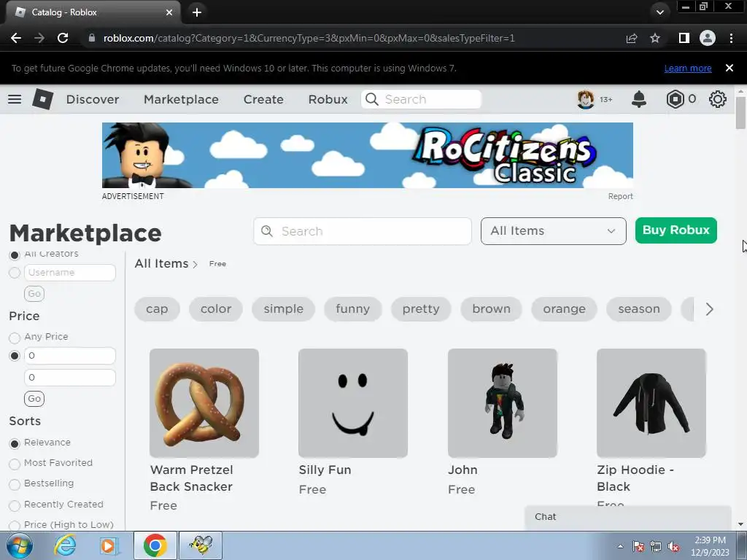This screenshot has height=560, width=747.
Task: Open the Zip Hoodie - Black item
Action: coord(651,402)
